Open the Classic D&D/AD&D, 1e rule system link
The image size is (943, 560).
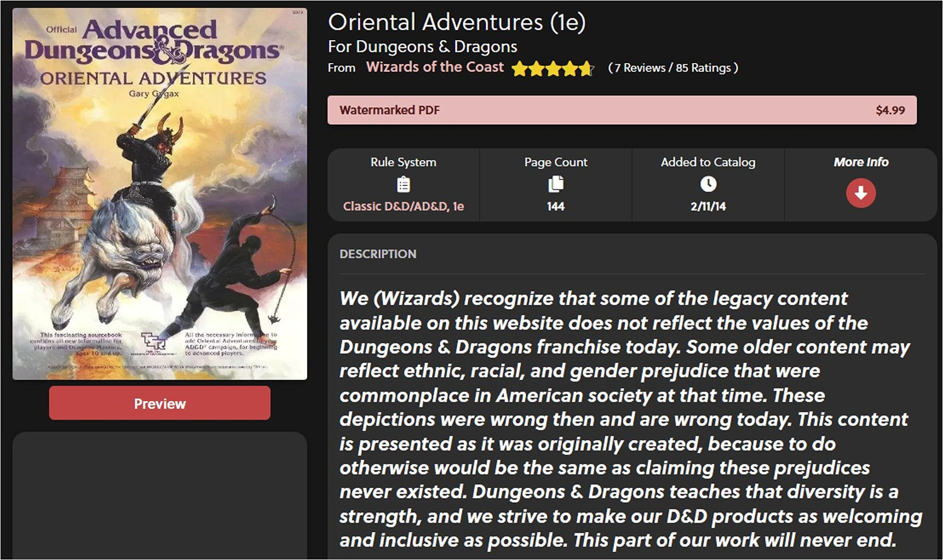[x=404, y=206]
